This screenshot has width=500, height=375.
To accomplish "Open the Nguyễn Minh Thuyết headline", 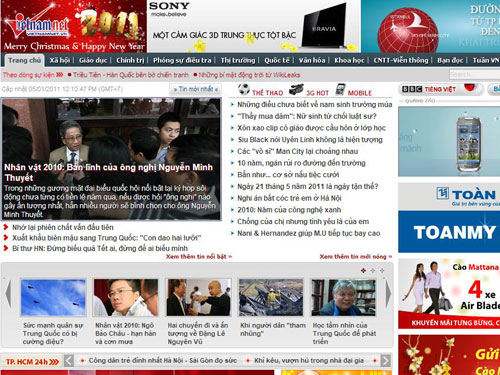I will pyautogui.click(x=108, y=172).
